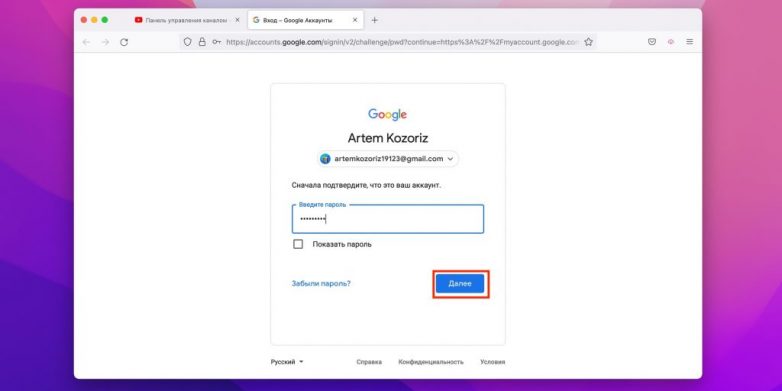The width and height of the screenshot is (782, 391).
Task: Open the Русский language dropdown
Action: pyautogui.click(x=287, y=362)
